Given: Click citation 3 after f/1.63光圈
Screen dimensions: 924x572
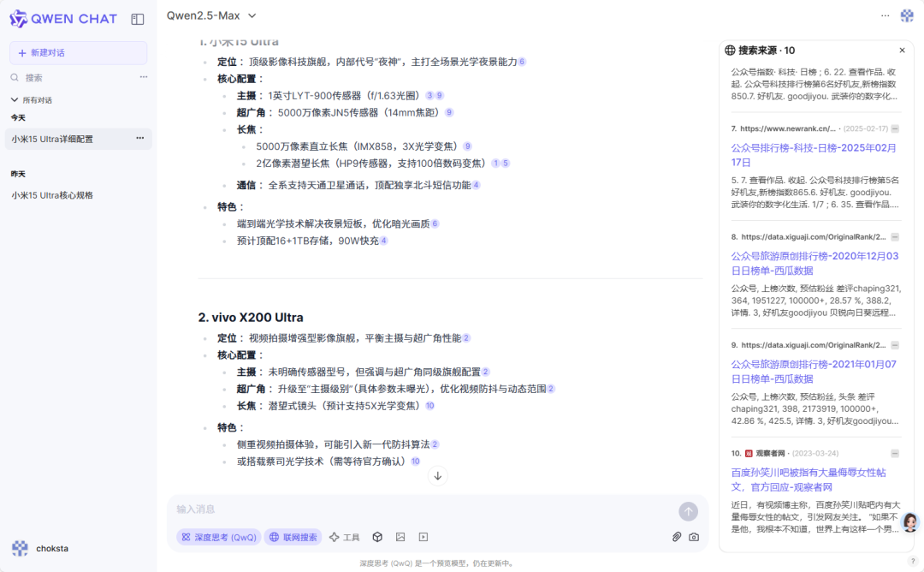Looking at the screenshot, I should coord(429,96).
